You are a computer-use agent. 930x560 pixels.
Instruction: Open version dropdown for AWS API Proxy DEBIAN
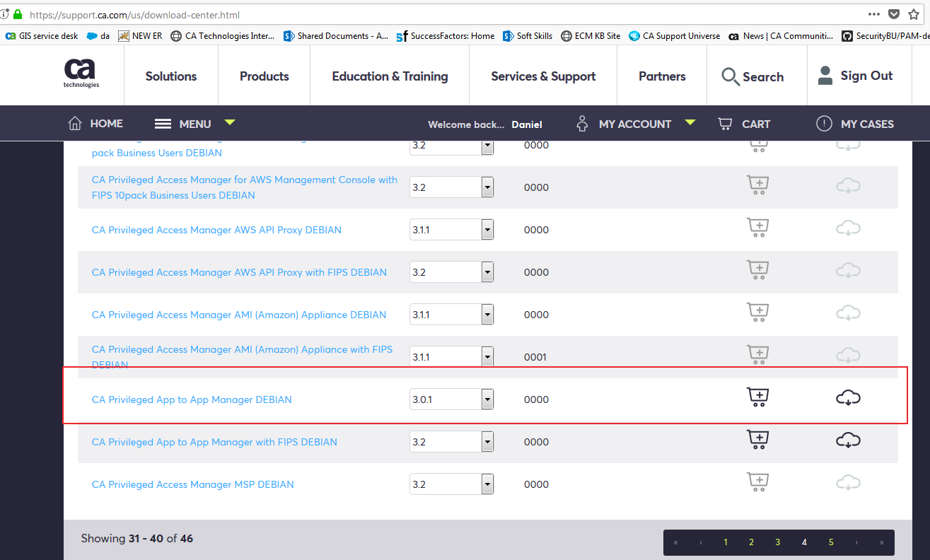(487, 230)
